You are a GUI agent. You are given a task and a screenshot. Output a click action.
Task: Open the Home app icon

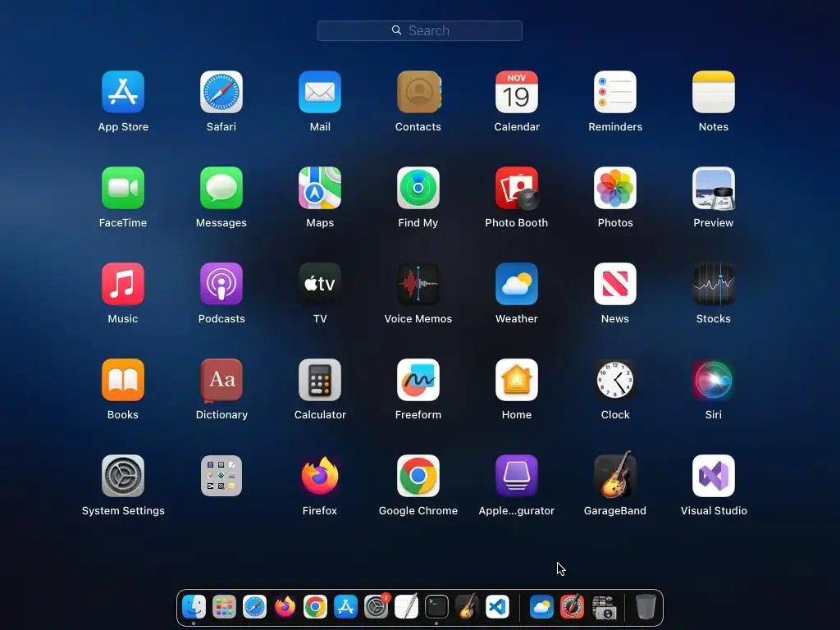point(517,380)
